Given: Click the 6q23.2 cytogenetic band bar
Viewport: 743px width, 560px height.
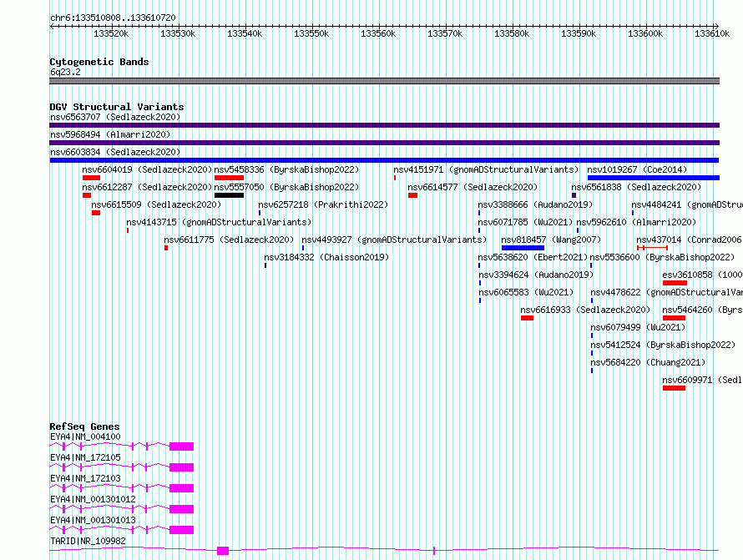Looking at the screenshot, I should click(384, 81).
